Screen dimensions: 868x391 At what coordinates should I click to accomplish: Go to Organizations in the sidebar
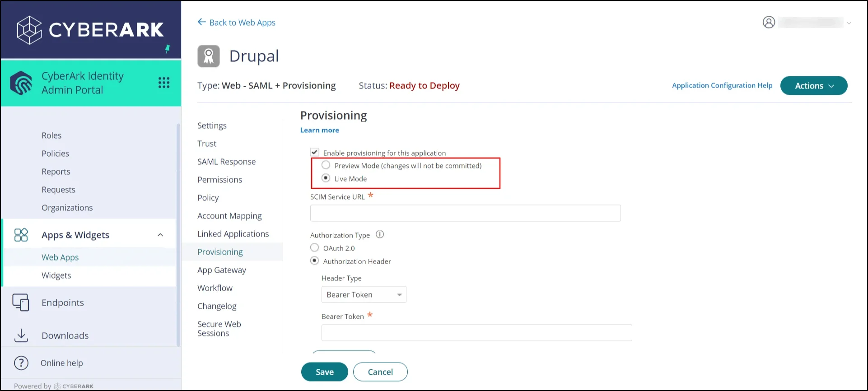[x=67, y=208]
